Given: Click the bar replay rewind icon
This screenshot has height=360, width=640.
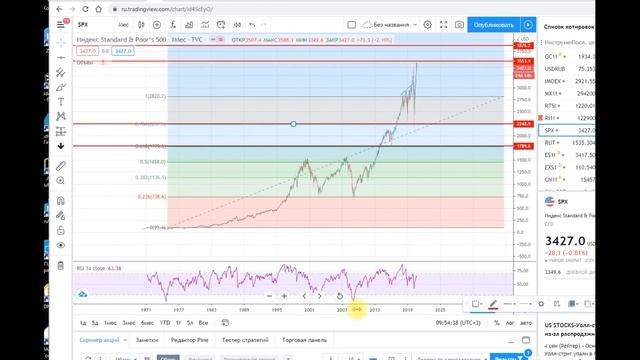Looking at the screenshot, I should pos(237,25).
